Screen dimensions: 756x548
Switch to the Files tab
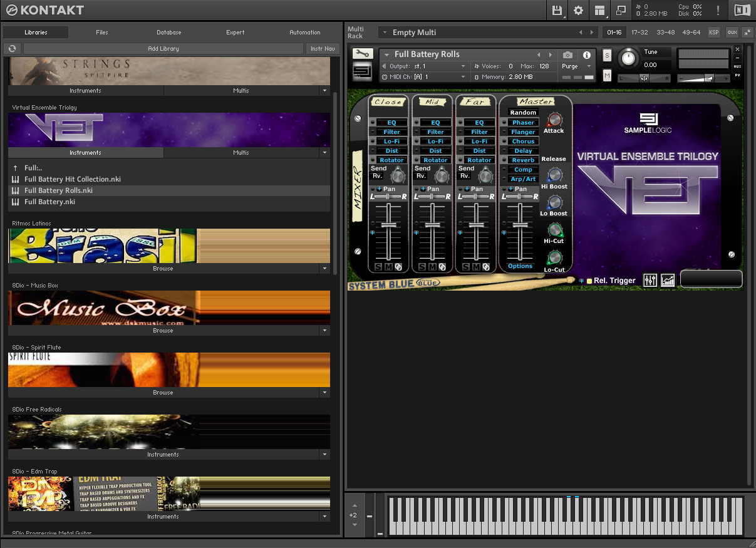pos(102,32)
